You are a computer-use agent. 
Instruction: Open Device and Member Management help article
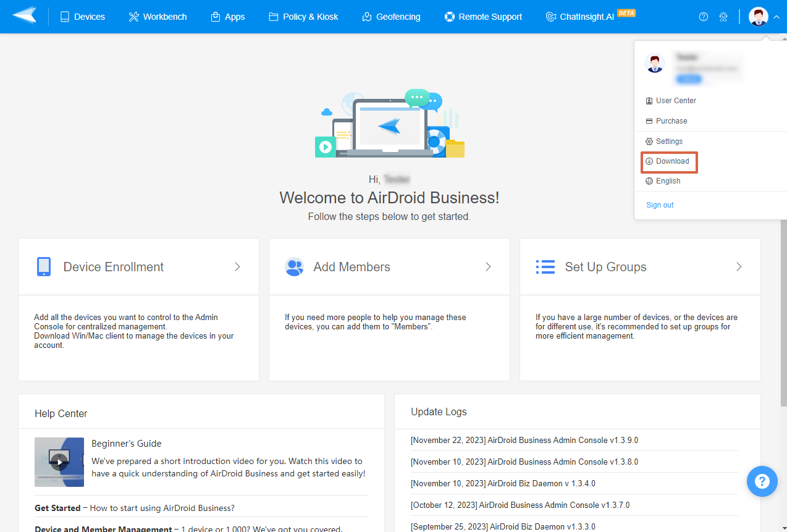(x=188, y=529)
